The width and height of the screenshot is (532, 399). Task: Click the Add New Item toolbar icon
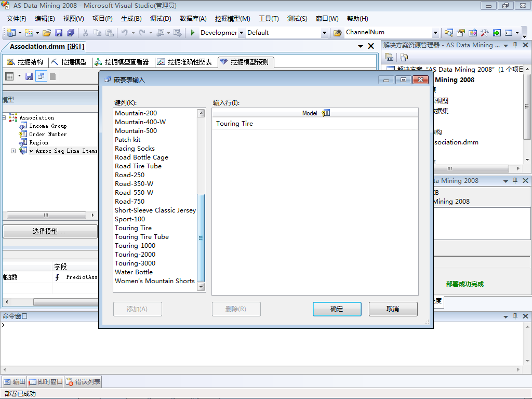[29, 33]
